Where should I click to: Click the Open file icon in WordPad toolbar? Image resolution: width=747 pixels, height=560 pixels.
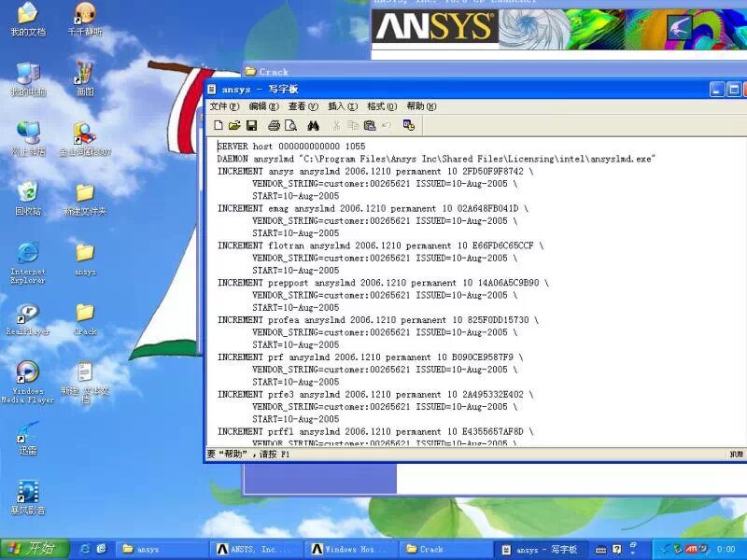(x=234, y=125)
